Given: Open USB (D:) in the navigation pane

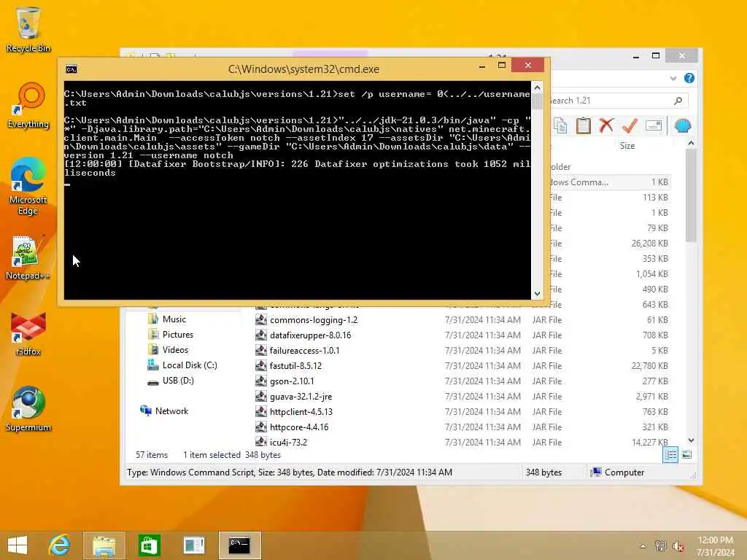Looking at the screenshot, I should click(x=178, y=381).
